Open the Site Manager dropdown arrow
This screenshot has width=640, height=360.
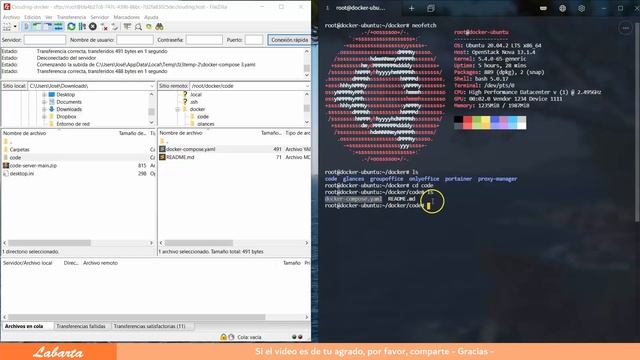tap(15, 27)
